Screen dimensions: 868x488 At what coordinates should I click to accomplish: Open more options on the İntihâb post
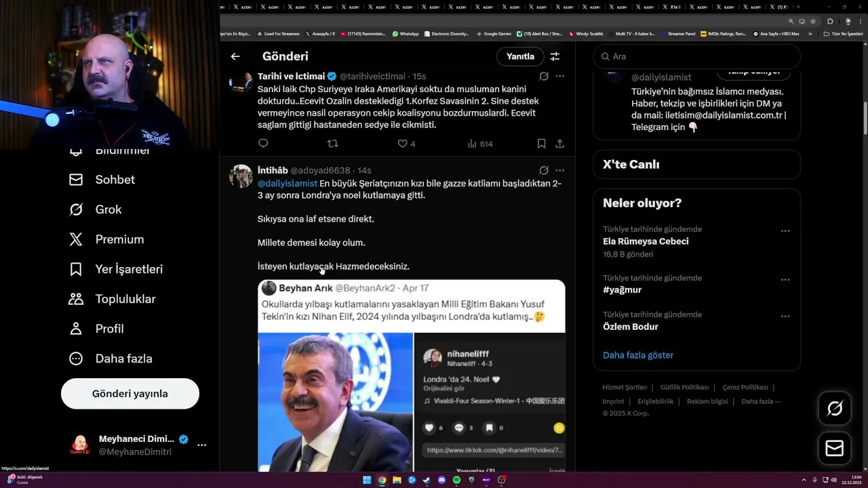coord(559,170)
